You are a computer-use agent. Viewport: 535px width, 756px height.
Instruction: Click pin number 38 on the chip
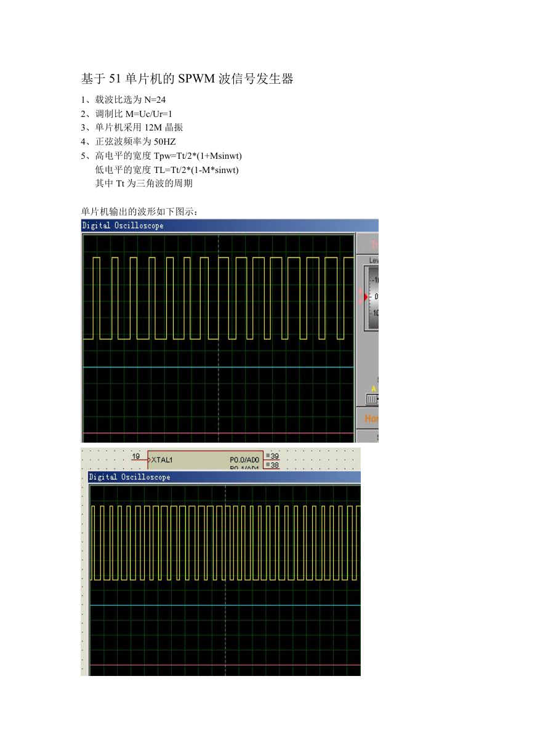tap(275, 465)
